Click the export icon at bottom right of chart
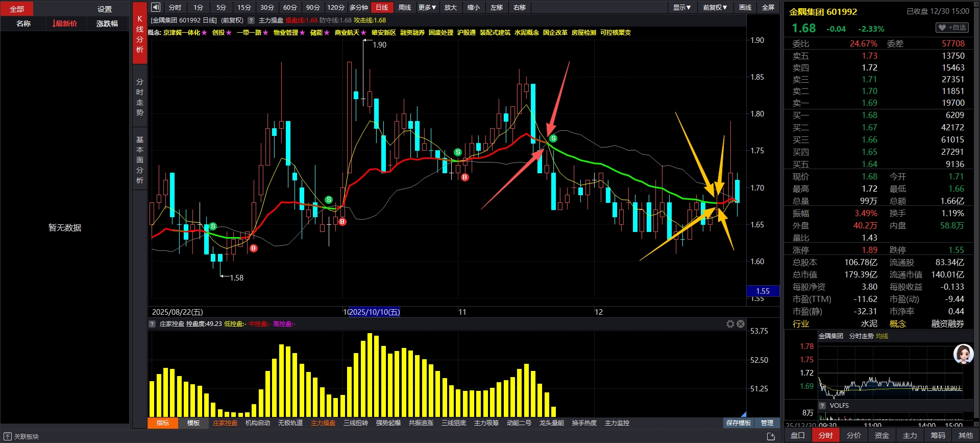Viewport: 980px width, 443px height. coord(771,436)
